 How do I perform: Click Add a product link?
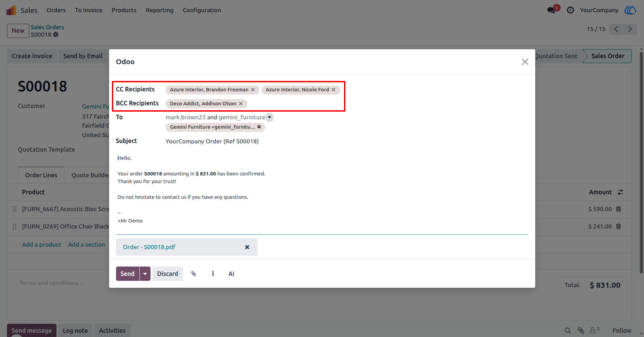click(x=41, y=245)
